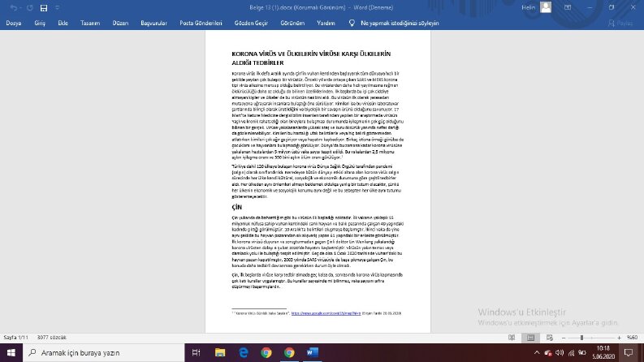Click the volume speaker tray icon
This screenshot has height=362, width=644.
click(560, 352)
